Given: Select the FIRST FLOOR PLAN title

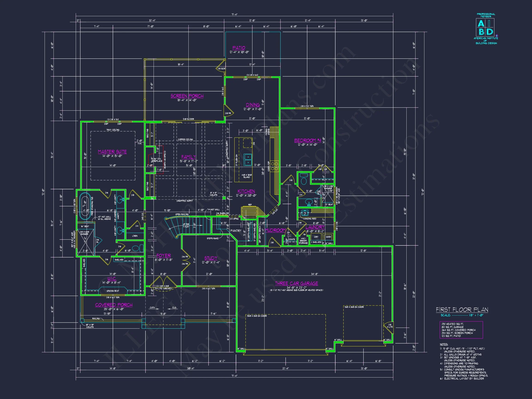Looking at the screenshot, I should [462, 310].
